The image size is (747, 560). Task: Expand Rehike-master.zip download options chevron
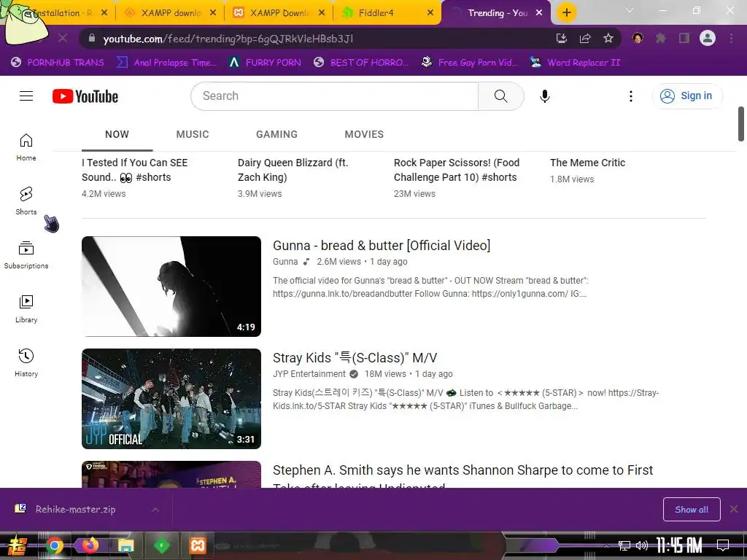(x=155, y=510)
